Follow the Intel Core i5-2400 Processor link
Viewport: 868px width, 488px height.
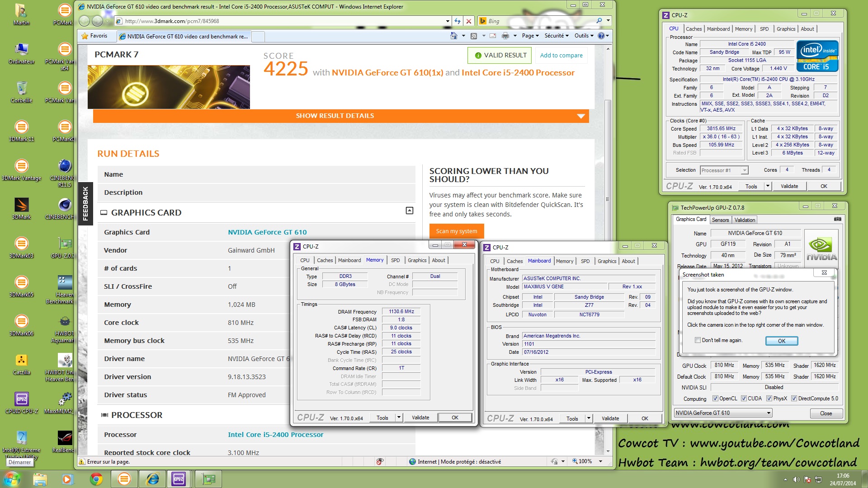tap(275, 435)
